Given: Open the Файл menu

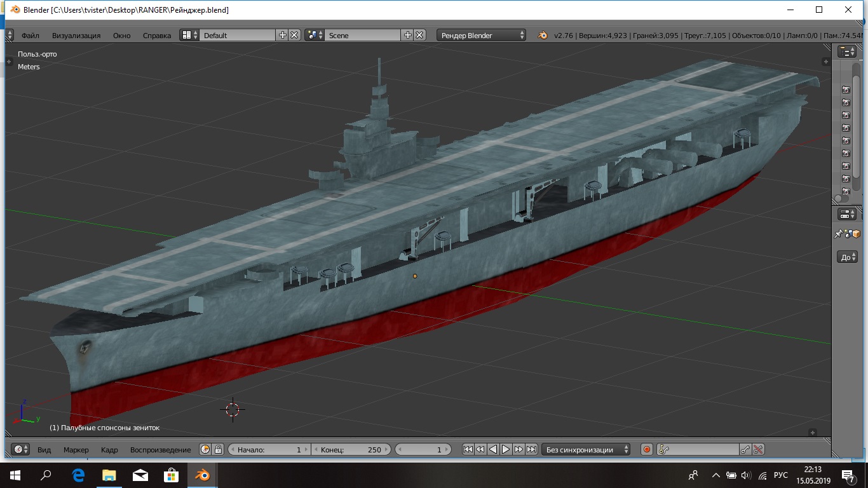Looking at the screenshot, I should pyautogui.click(x=30, y=36).
